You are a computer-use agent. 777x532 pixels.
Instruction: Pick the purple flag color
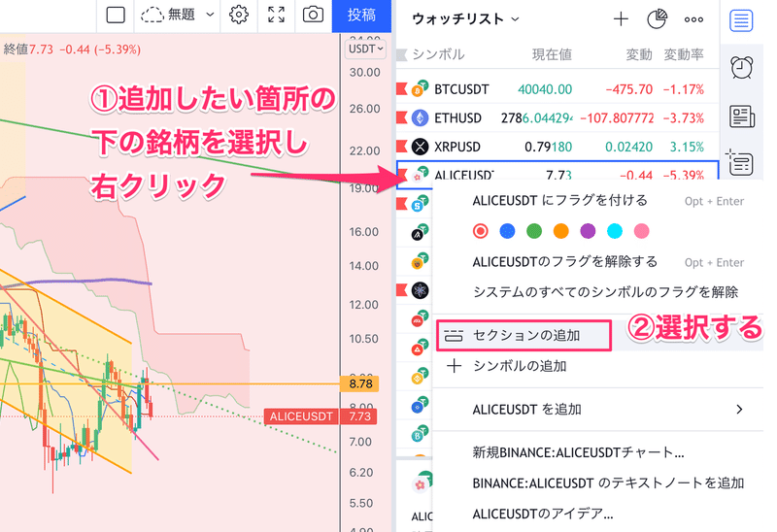click(x=588, y=231)
